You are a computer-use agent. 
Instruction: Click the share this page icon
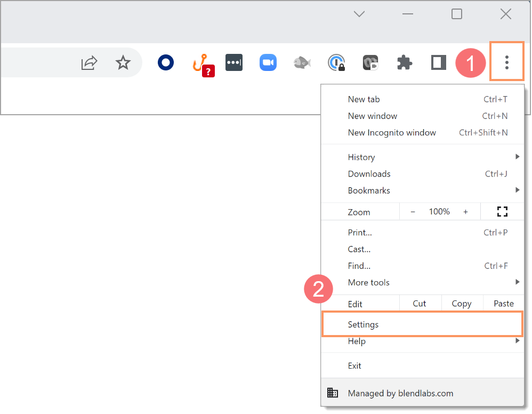coord(89,62)
